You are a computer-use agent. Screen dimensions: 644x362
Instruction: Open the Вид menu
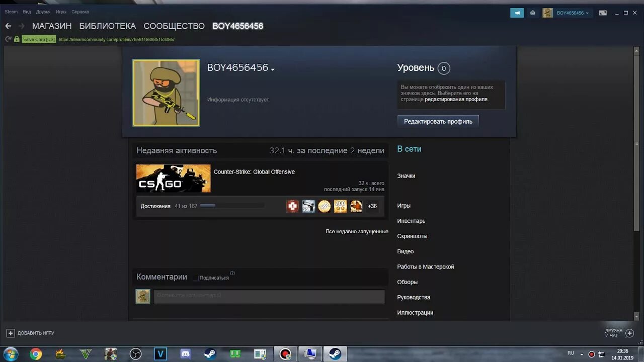point(27,12)
